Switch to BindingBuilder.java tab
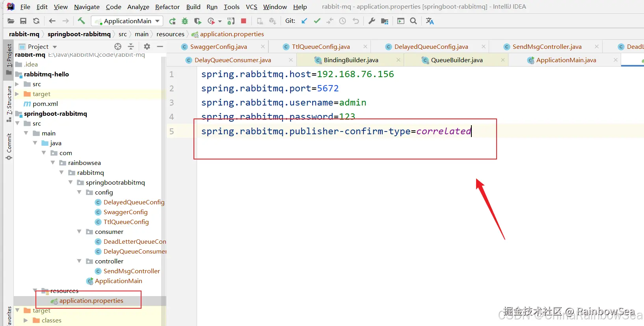This screenshot has width=644, height=326. click(x=351, y=60)
